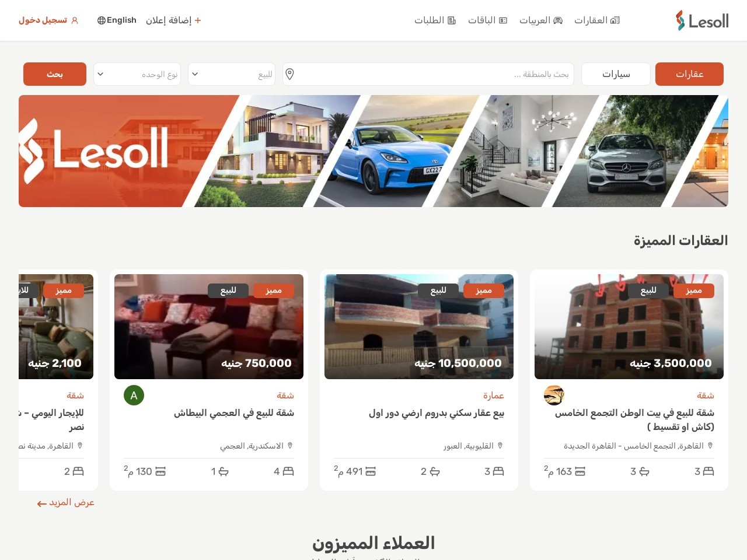Open the للبيع listing type dropdown
The image size is (747, 560).
(x=232, y=74)
